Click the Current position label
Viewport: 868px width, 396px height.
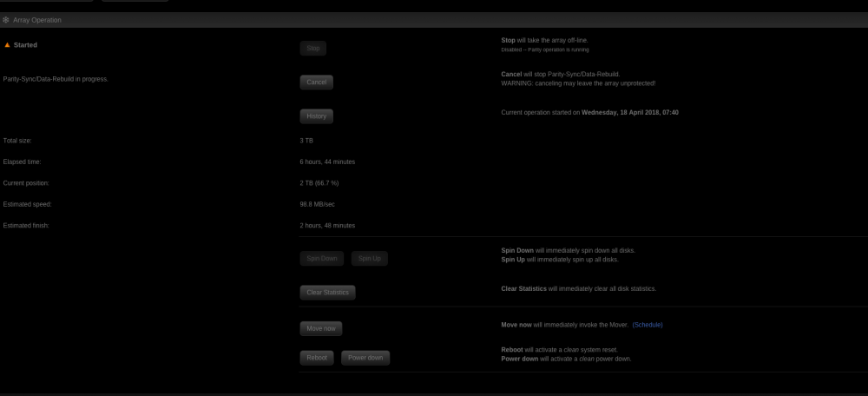[x=26, y=182]
